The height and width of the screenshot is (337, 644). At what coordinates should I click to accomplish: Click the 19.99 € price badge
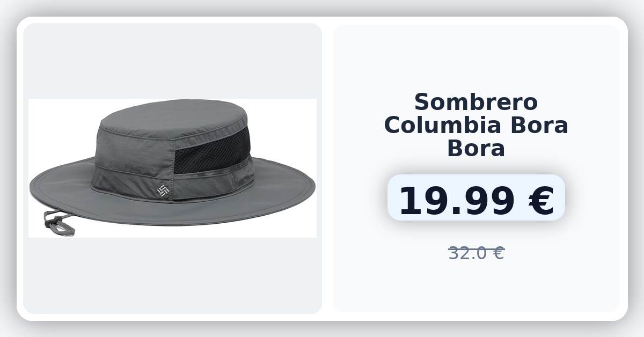click(476, 197)
